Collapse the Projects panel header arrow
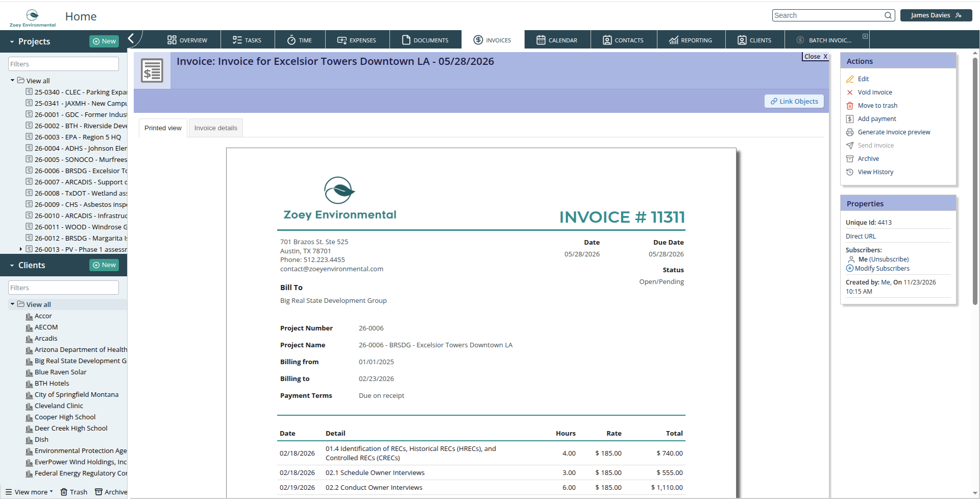This screenshot has width=980, height=499. [x=12, y=42]
